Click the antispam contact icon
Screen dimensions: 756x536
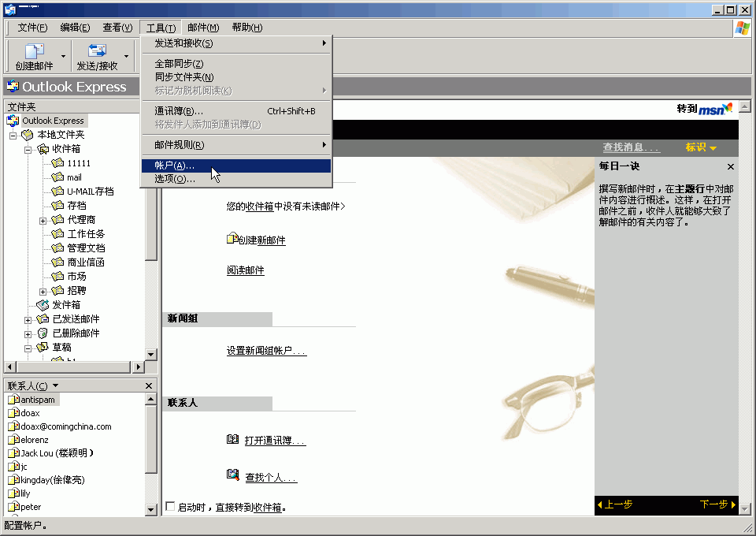(x=13, y=400)
